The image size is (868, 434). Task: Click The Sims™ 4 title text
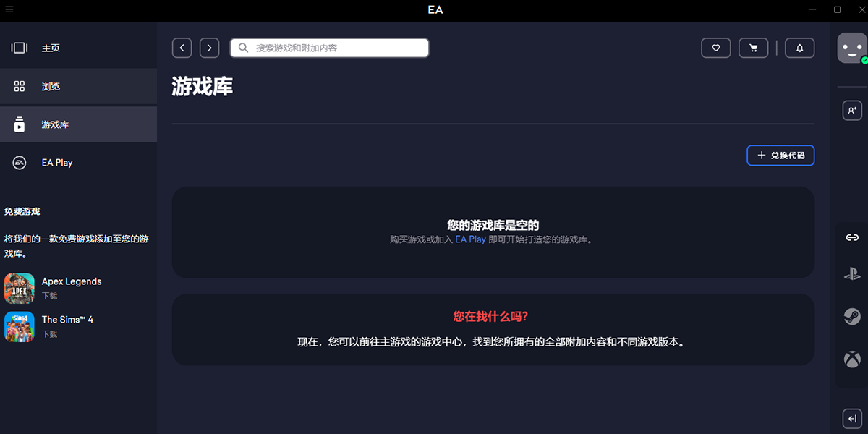pos(67,320)
